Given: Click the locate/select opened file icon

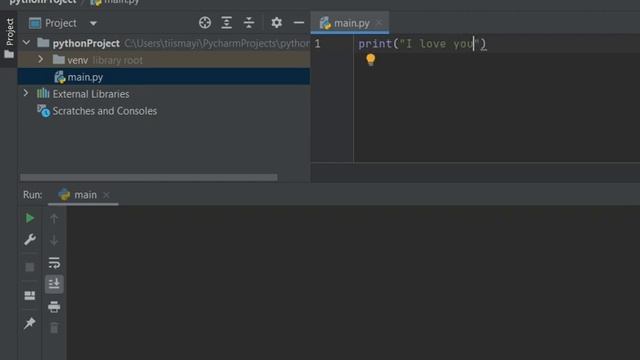Looking at the screenshot, I should [205, 23].
